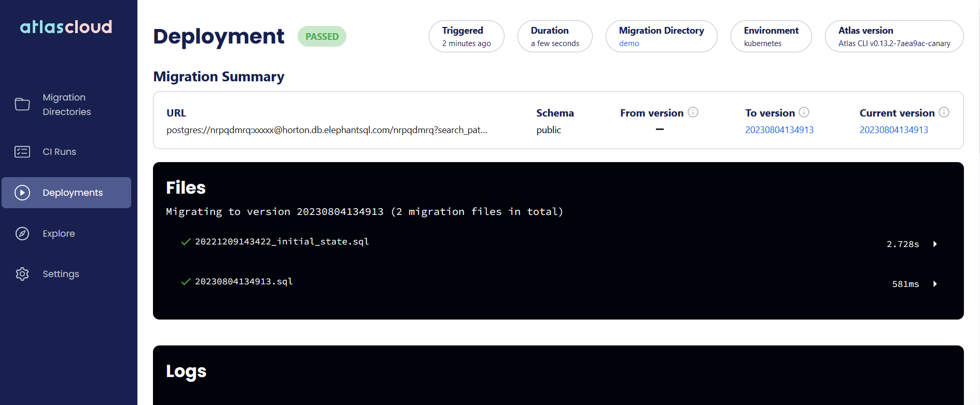980x405 pixels.
Task: Click info icon beside To version
Action: (x=804, y=112)
